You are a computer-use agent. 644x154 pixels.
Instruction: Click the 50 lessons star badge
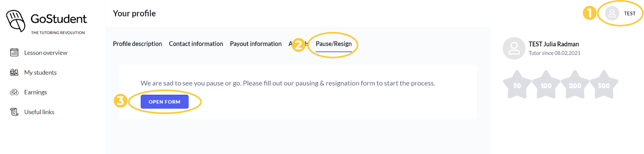click(517, 84)
